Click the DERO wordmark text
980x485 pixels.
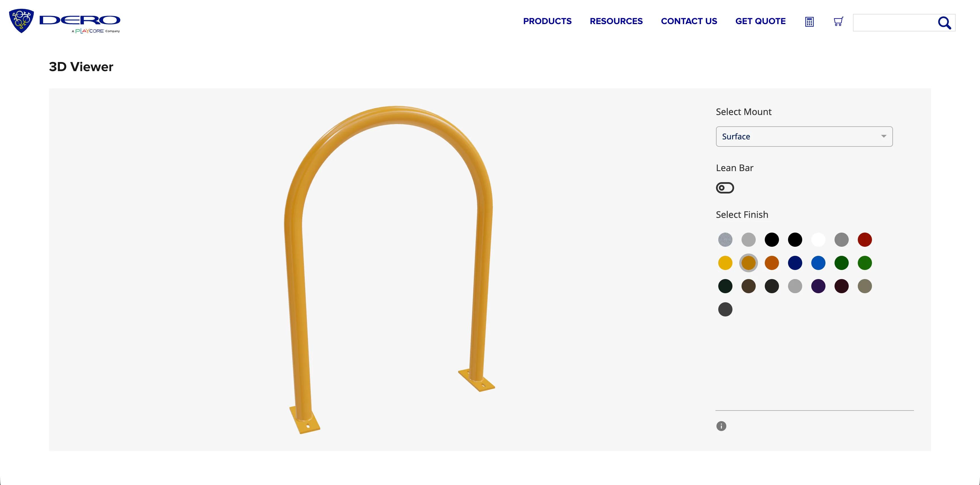(x=80, y=20)
